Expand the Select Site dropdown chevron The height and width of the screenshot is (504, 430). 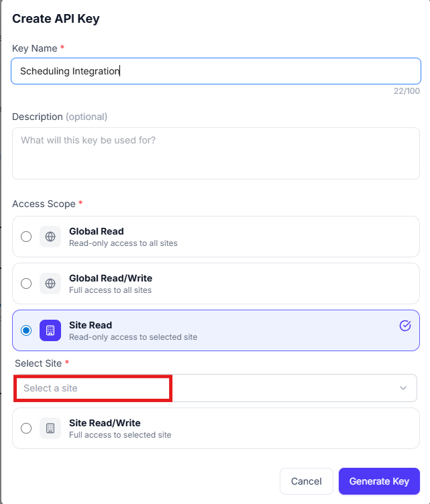coord(403,388)
